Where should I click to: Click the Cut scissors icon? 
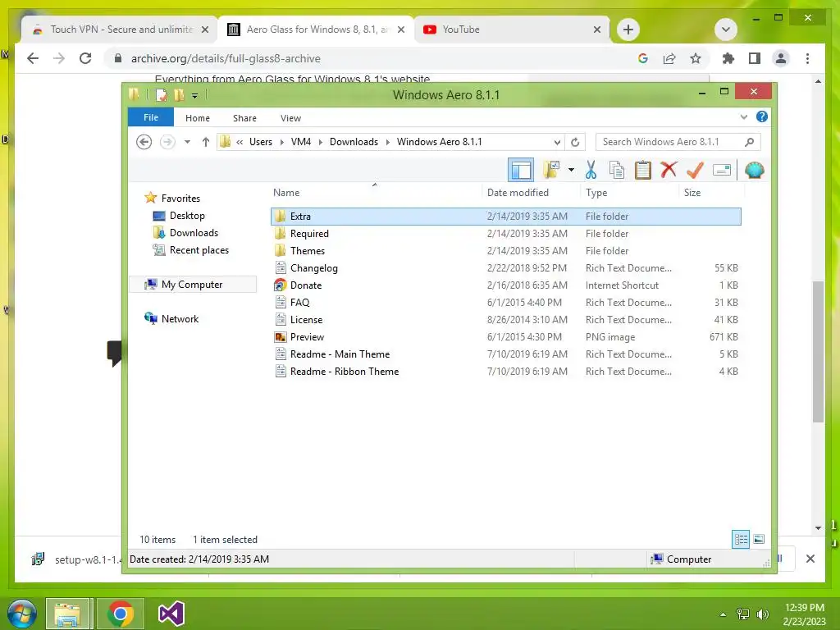[x=591, y=171]
